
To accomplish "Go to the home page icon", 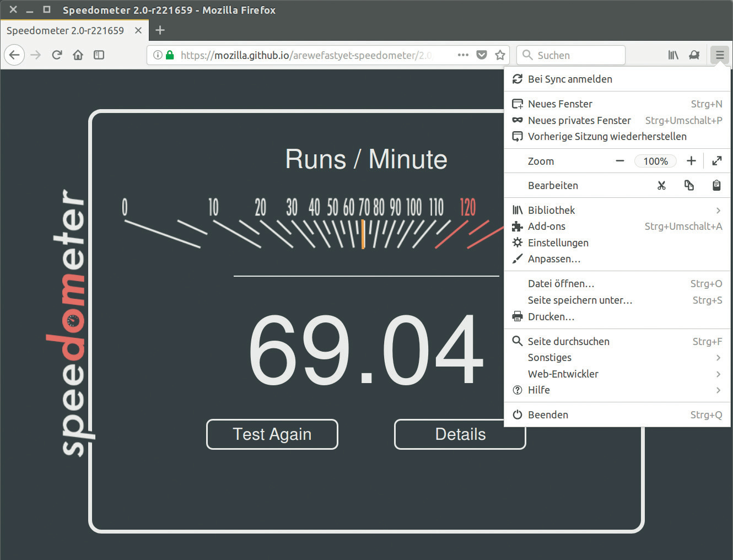I will click(x=78, y=55).
